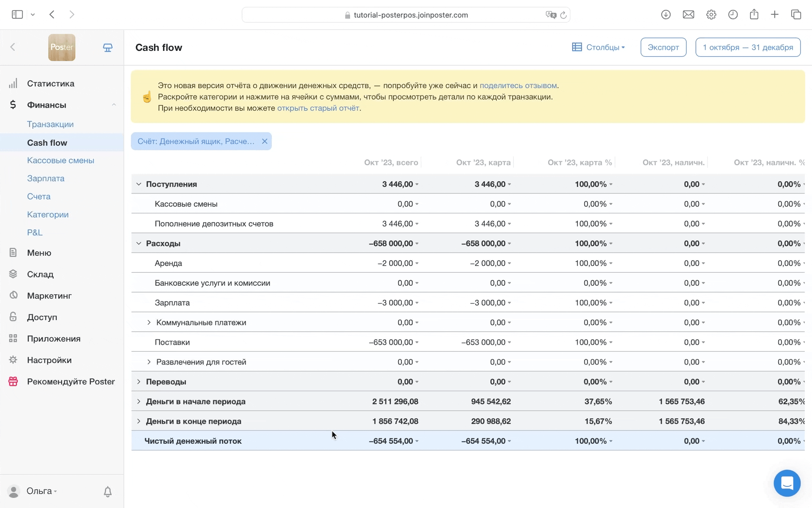The height and width of the screenshot is (508, 812).
Task: Open the date range picker 1 октября — 31 декабря
Action: coord(747,47)
